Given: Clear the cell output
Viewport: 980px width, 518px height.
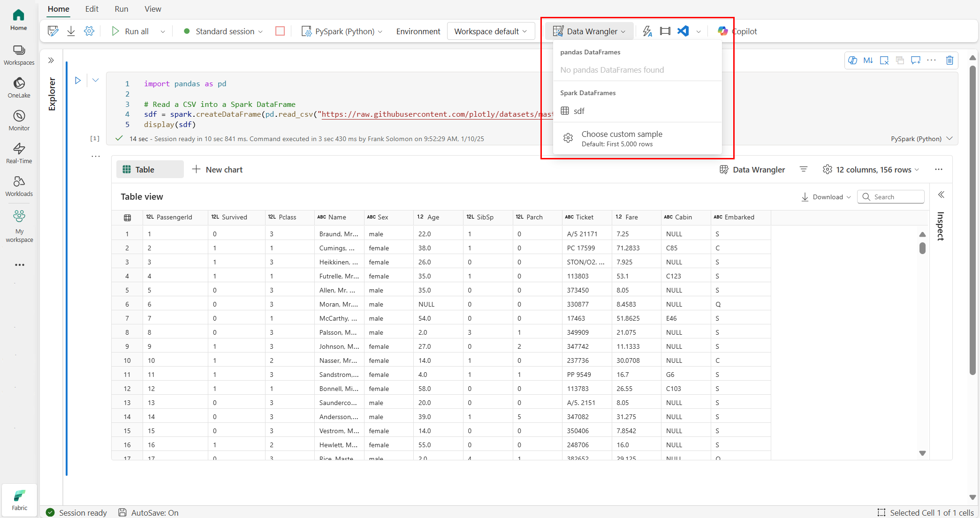Looking at the screenshot, I should [x=885, y=60].
